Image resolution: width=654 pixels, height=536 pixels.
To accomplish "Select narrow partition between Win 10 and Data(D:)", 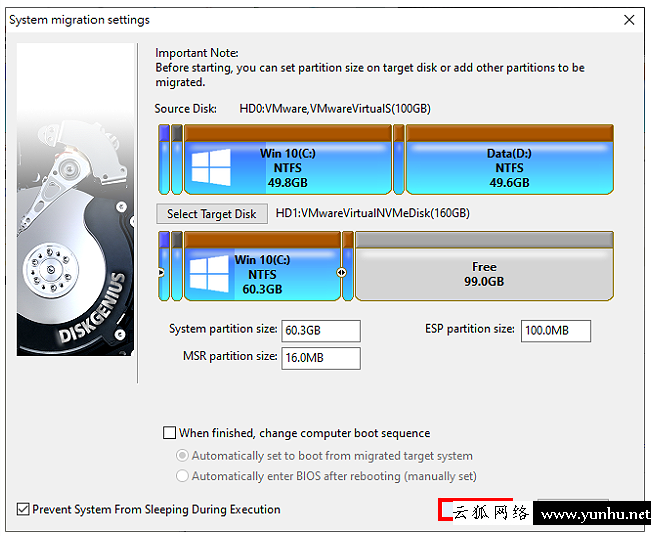I will pos(399,159).
